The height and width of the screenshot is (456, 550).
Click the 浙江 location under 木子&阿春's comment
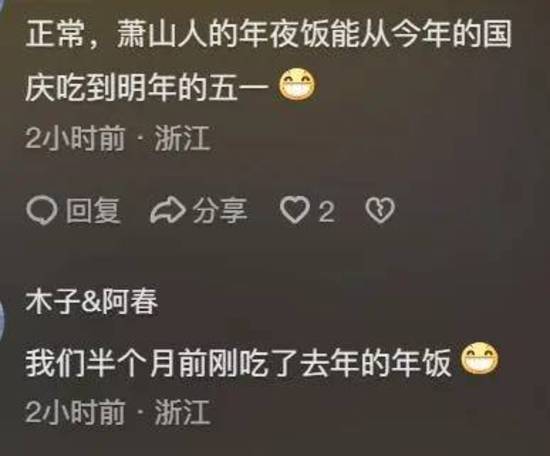tap(182, 411)
